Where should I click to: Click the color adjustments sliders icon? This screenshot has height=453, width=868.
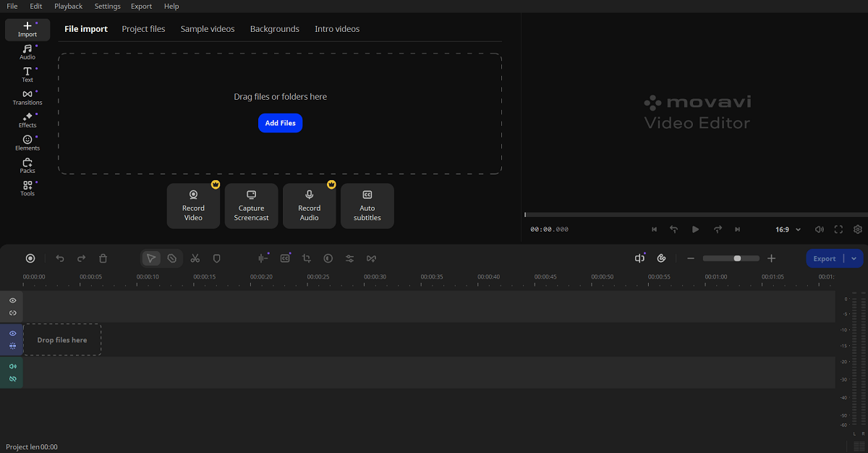(349, 258)
